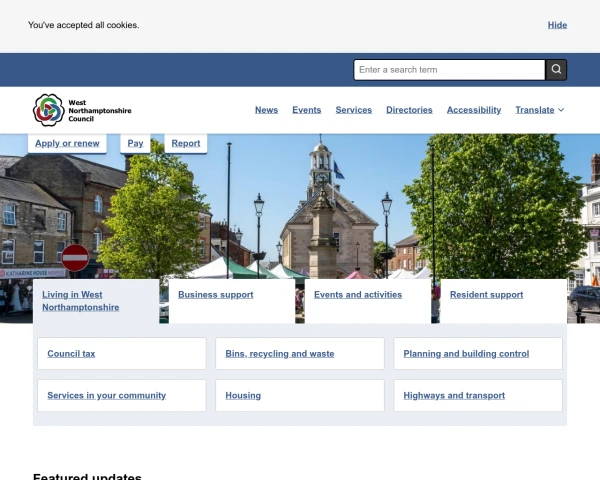Expand the Translate dropdown

[x=540, y=110]
